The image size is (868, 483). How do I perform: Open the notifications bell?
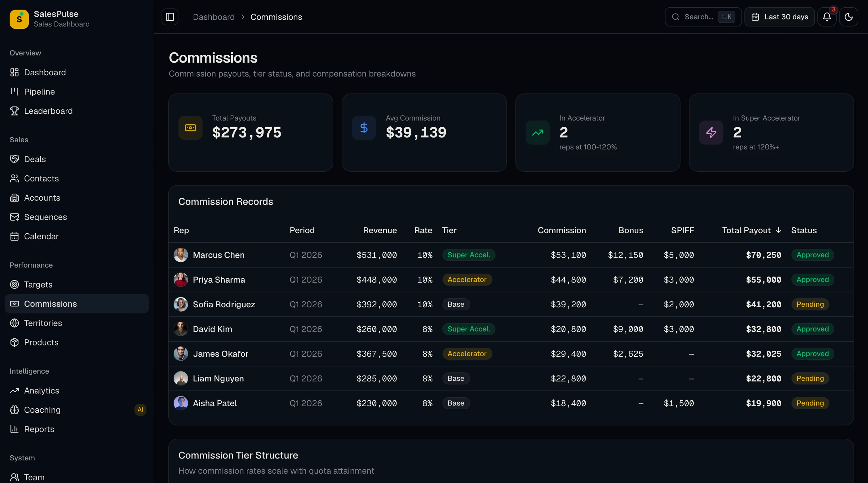pos(827,17)
